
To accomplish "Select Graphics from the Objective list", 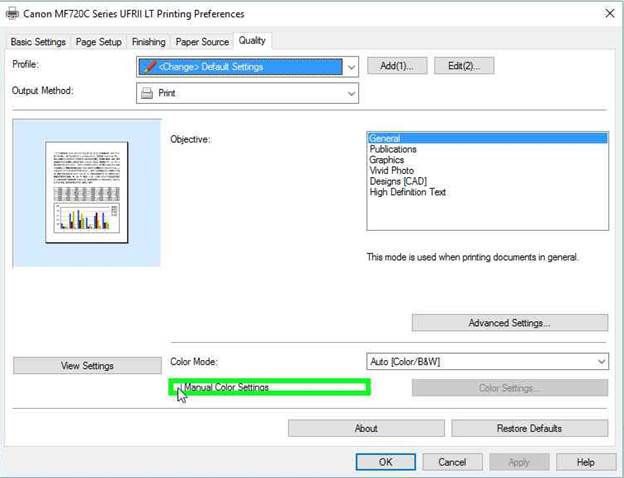I will (x=387, y=160).
